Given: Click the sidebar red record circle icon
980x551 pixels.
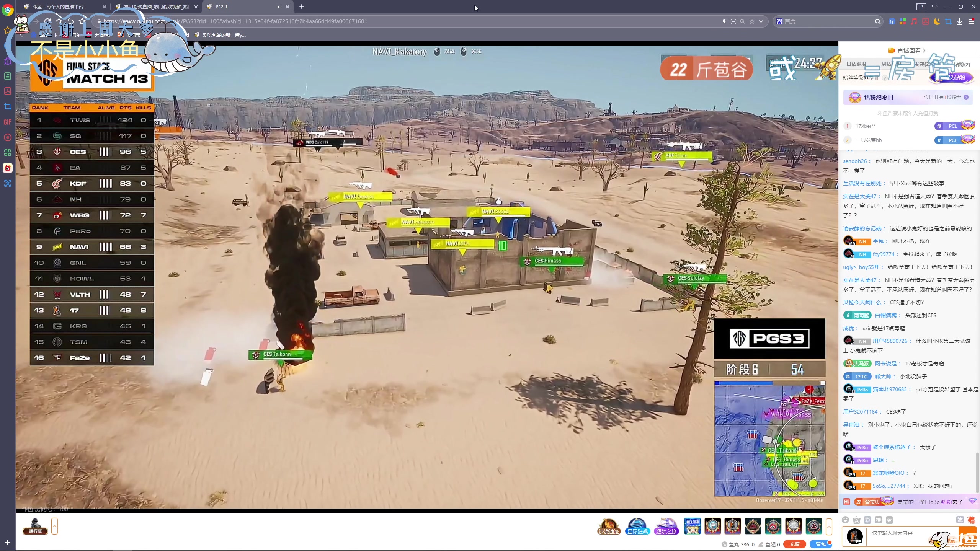Looking at the screenshot, I should [x=7, y=137].
